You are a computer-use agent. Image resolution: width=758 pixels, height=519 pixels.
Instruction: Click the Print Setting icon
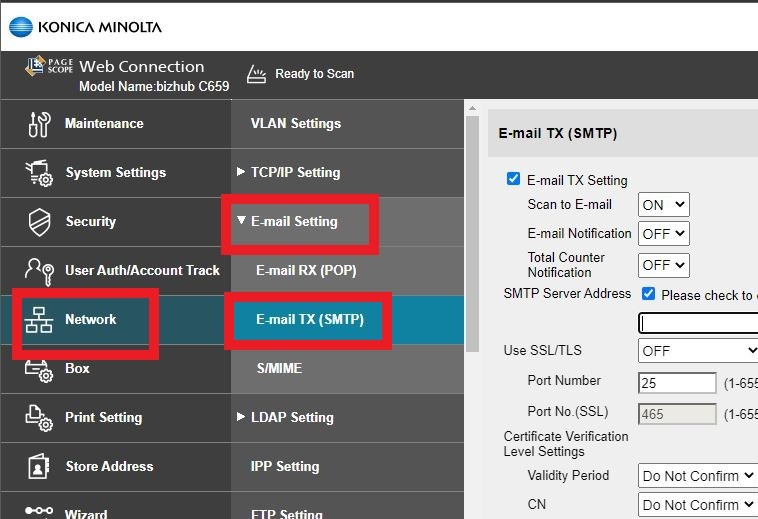click(x=38, y=418)
